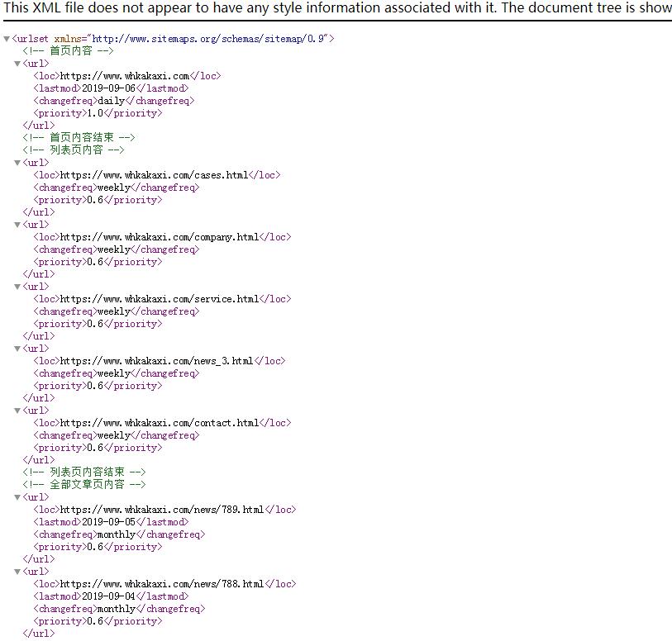
Task: Collapse the url node containing contact.html
Action: pos(17,411)
